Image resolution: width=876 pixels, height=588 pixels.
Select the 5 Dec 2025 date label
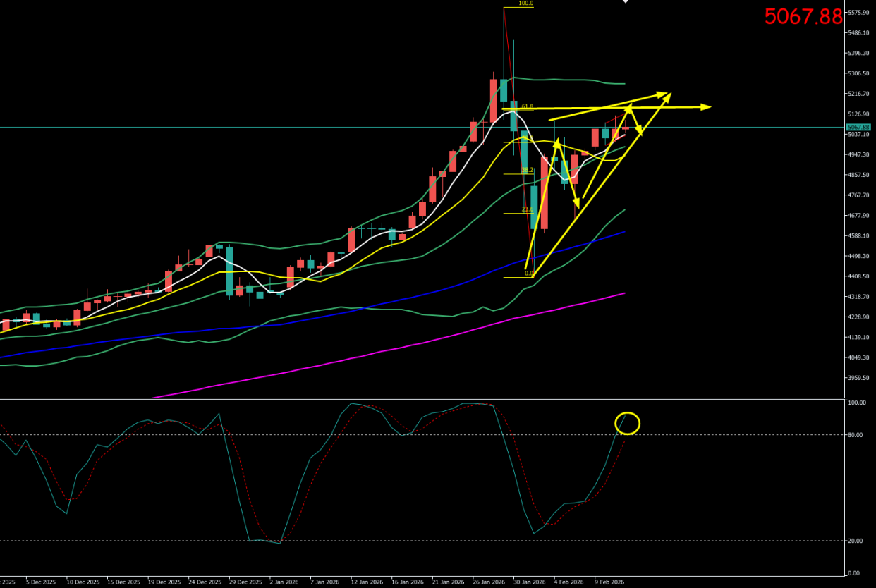tap(41, 582)
